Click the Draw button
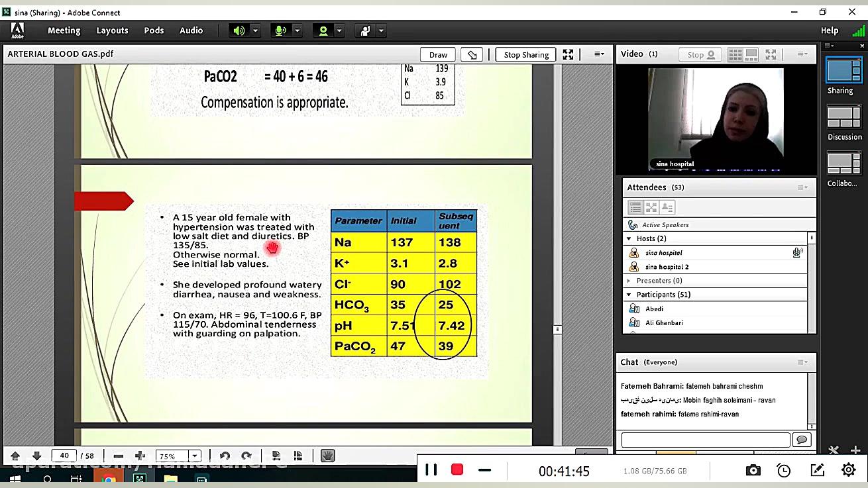This screenshot has width=868, height=488. 438,54
